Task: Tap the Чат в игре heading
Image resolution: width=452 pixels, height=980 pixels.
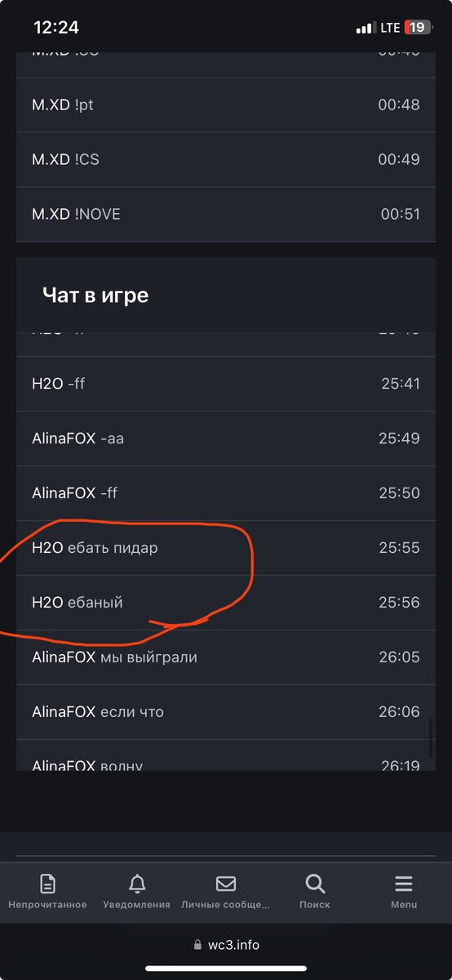Action: [95, 295]
